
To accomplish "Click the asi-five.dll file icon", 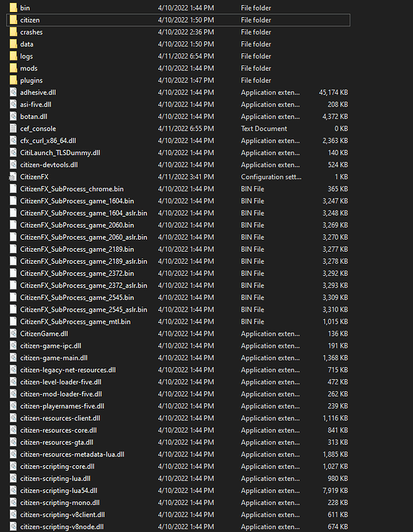I will tap(14, 105).
